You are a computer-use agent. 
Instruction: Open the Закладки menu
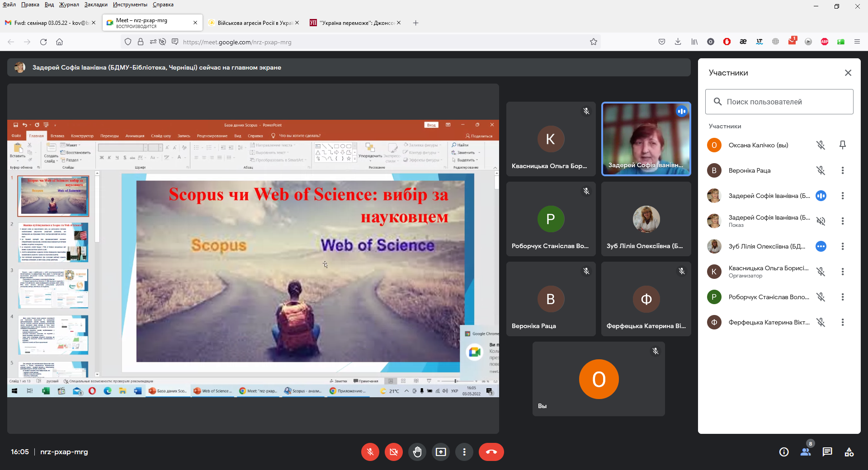[96, 5]
